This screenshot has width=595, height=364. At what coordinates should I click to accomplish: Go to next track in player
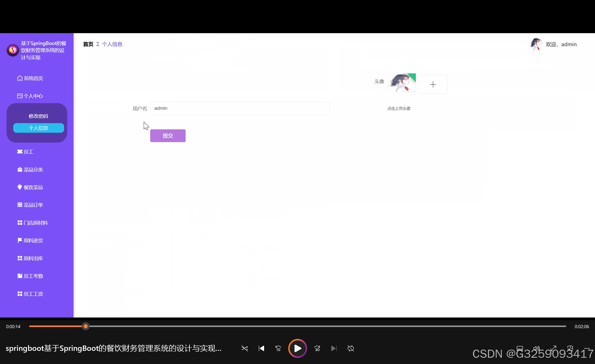coord(334,348)
